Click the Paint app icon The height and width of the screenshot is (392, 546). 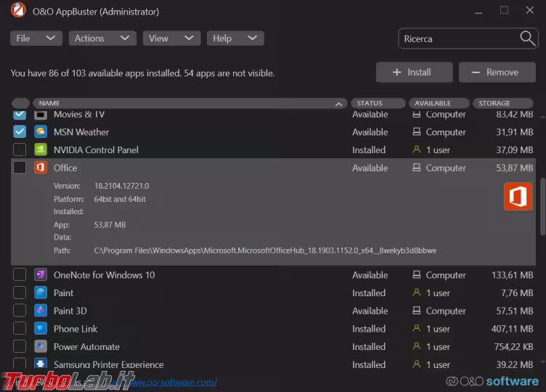pos(41,293)
